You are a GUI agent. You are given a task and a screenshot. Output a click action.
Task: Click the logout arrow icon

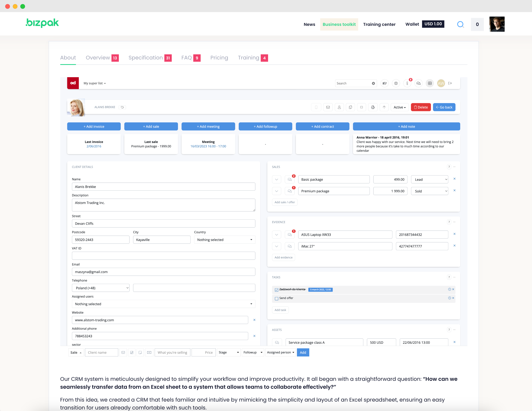[450, 83]
